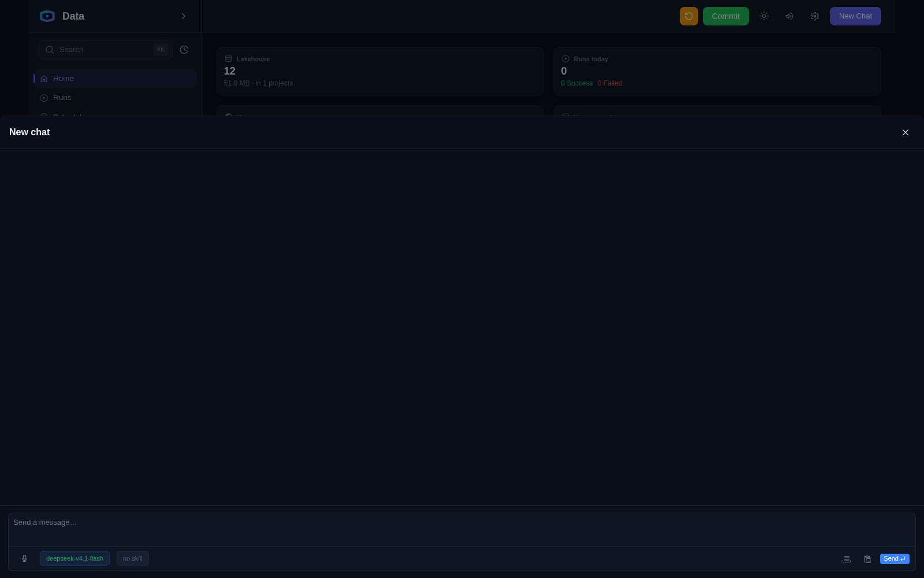This screenshot has height=578, width=924.
Task: Click the Lakehouse count 12
Action: 230,71
